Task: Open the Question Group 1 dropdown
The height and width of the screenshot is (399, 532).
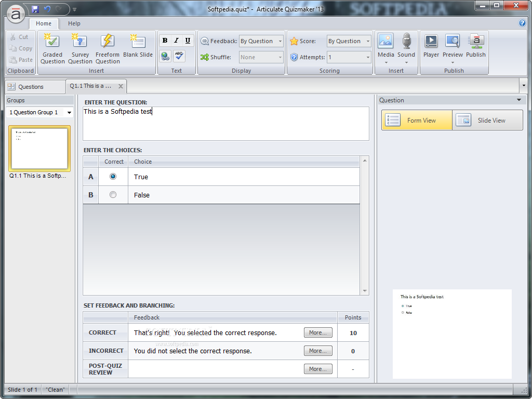Action: tap(40, 112)
